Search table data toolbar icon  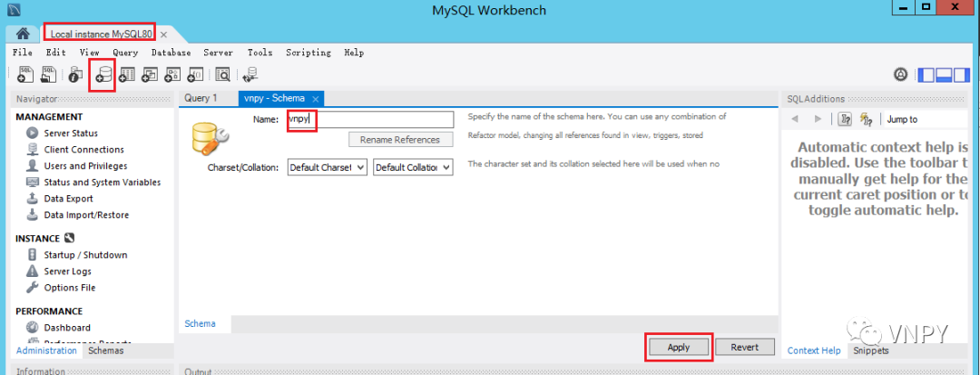pyautogui.click(x=222, y=74)
